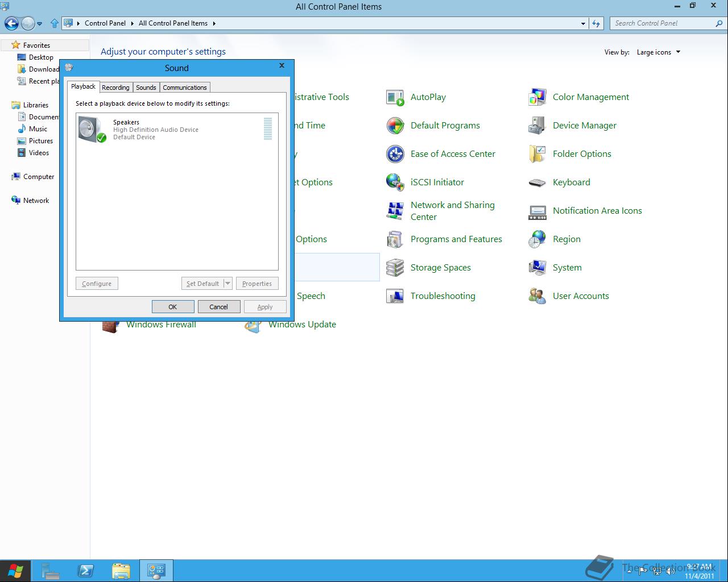Click OK in the Sound dialog
728x582 pixels.
tap(173, 307)
